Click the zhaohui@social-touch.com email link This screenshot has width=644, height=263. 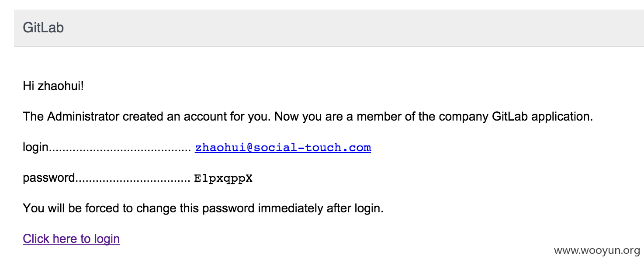point(283,148)
